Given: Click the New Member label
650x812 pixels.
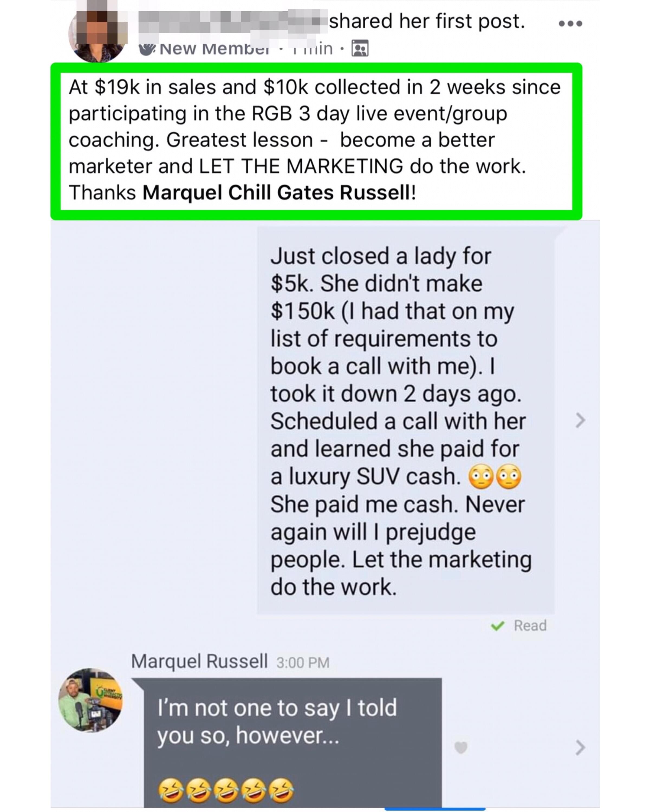Looking at the screenshot, I should coord(214,48).
